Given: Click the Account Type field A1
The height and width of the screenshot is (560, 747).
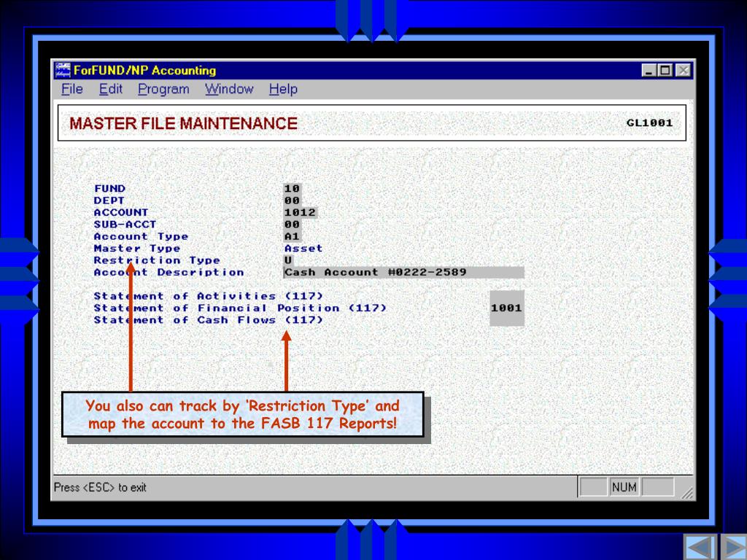Looking at the screenshot, I should [292, 236].
